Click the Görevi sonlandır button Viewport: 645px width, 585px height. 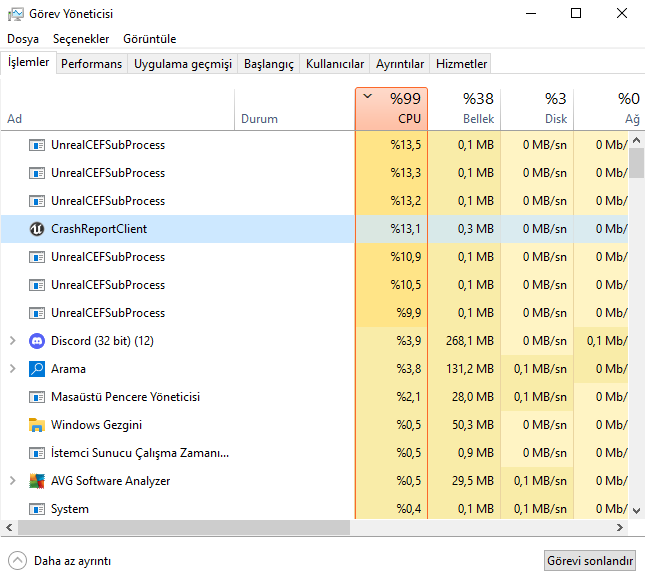click(590, 561)
